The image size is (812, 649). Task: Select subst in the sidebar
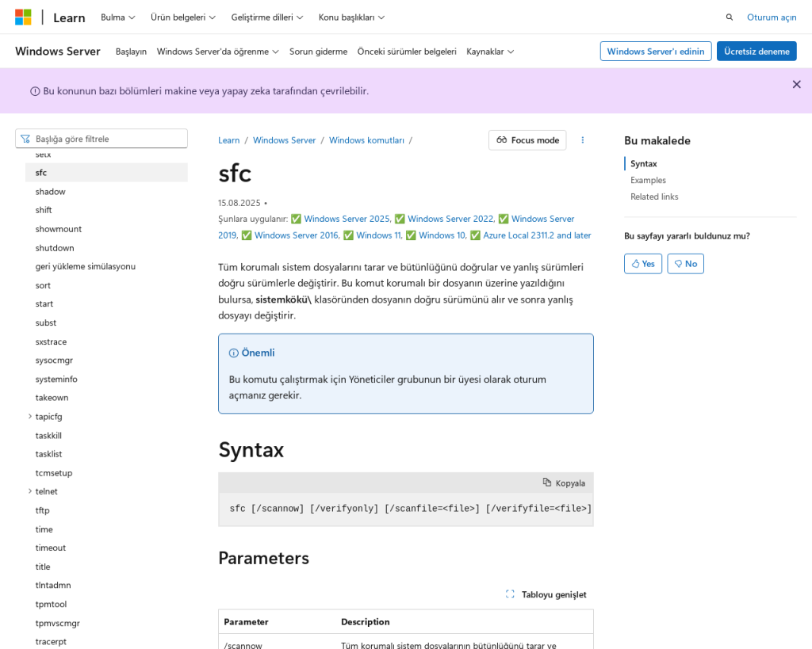45,323
